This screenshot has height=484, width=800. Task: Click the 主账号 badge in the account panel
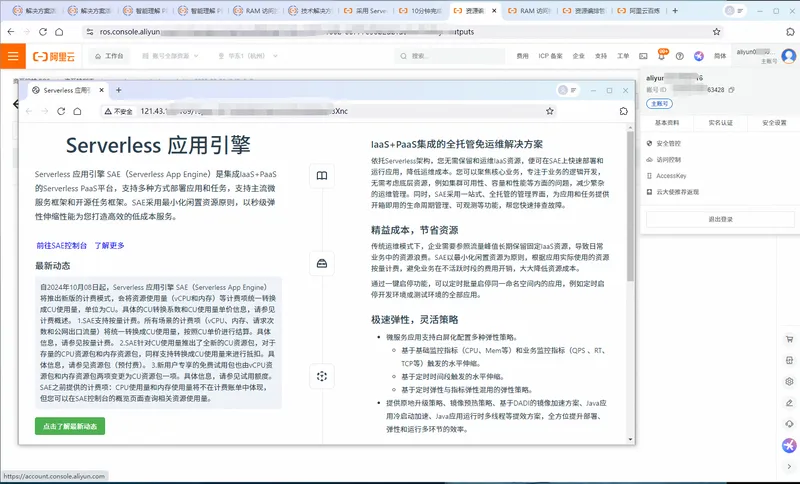[x=659, y=104]
